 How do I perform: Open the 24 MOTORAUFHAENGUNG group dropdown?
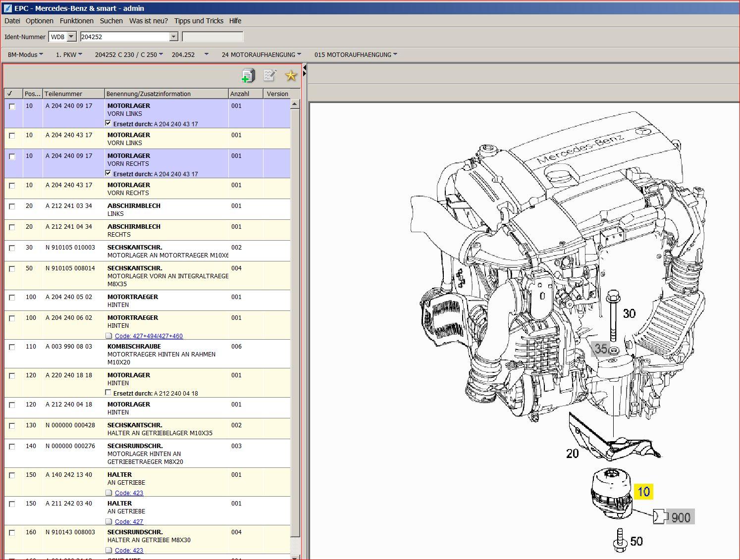[262, 54]
